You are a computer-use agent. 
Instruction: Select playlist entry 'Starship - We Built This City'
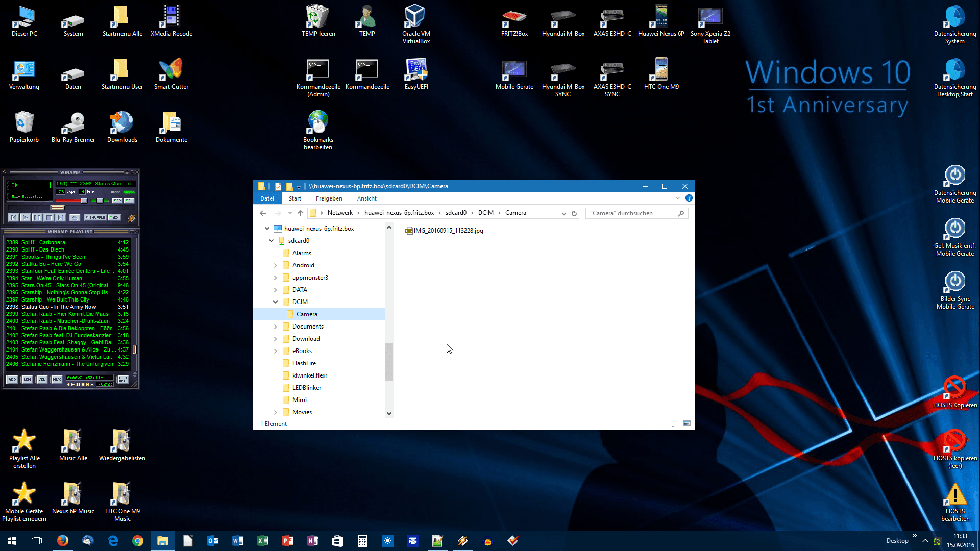pyautogui.click(x=67, y=299)
